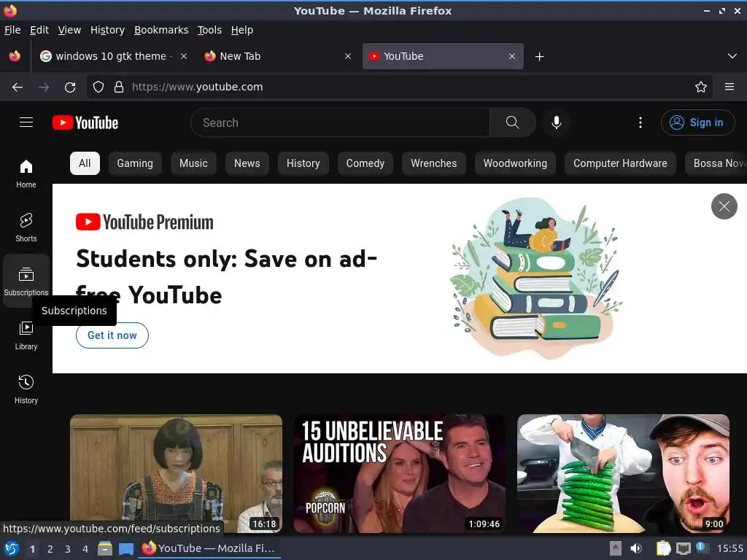Open the 9:00 cucumber video thumbnail

click(623, 473)
